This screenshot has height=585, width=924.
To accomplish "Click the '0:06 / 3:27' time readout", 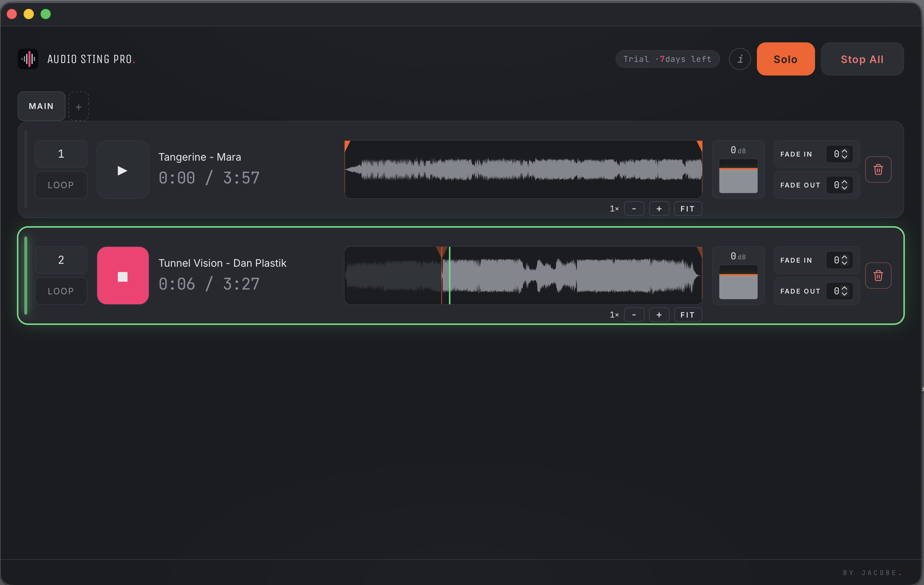I will (209, 284).
